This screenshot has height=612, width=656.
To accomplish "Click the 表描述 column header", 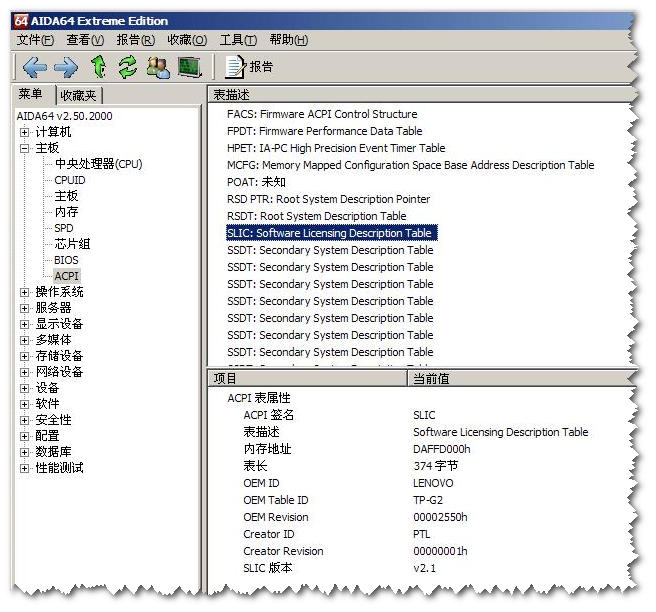I will pos(421,95).
